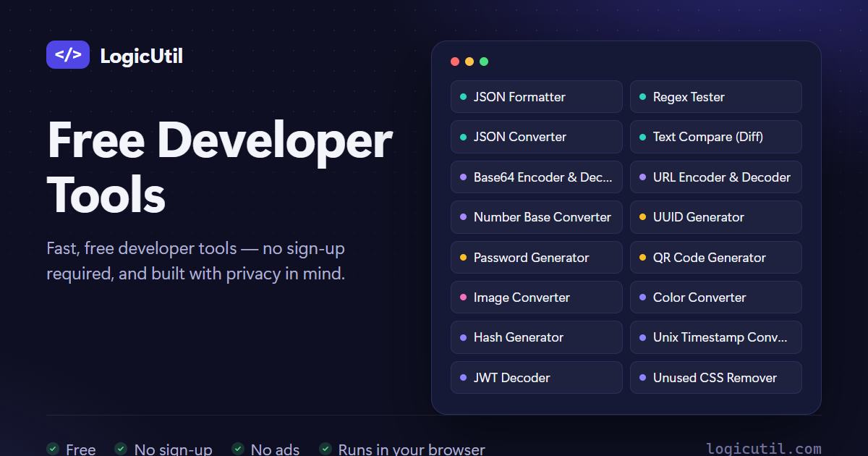Open the Base64 Encoder & Decoder card
This screenshot has height=456, width=868.
coord(537,177)
